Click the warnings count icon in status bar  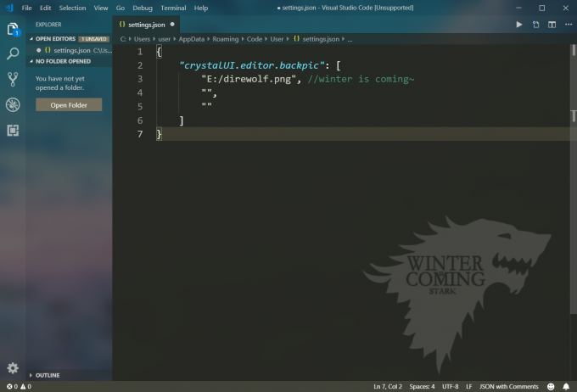[x=23, y=386]
